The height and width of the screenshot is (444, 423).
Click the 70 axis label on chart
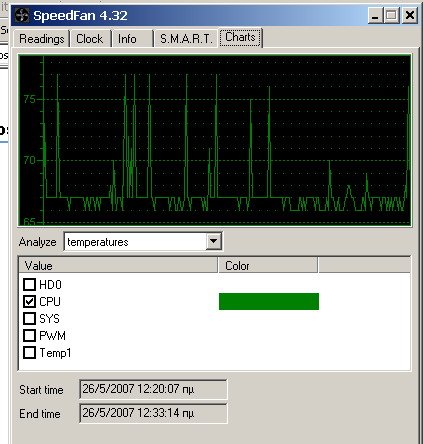[29, 160]
